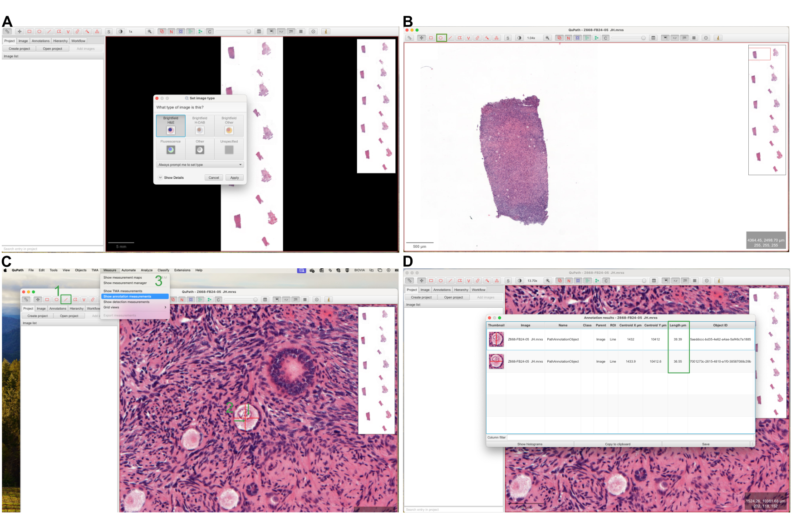Click the zoom-to-fit magnifier in panel A
The height and width of the screenshot is (532, 796).
tap(149, 31)
